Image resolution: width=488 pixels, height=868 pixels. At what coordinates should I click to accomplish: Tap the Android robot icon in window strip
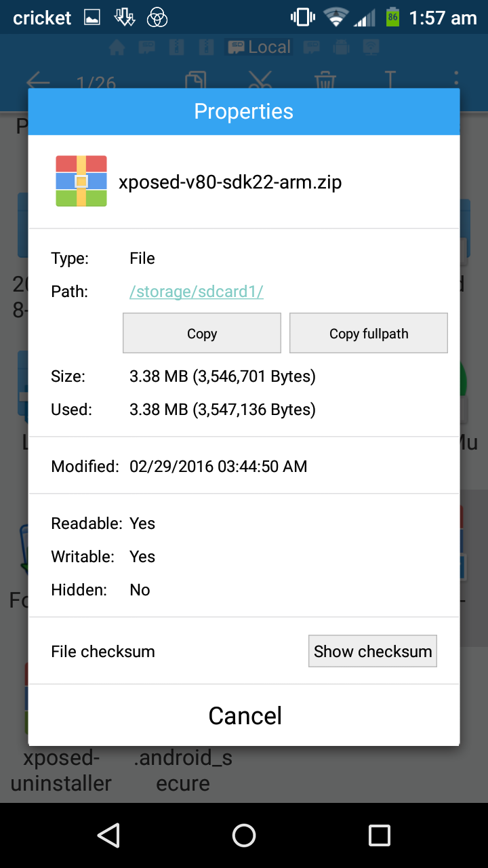tap(342, 47)
